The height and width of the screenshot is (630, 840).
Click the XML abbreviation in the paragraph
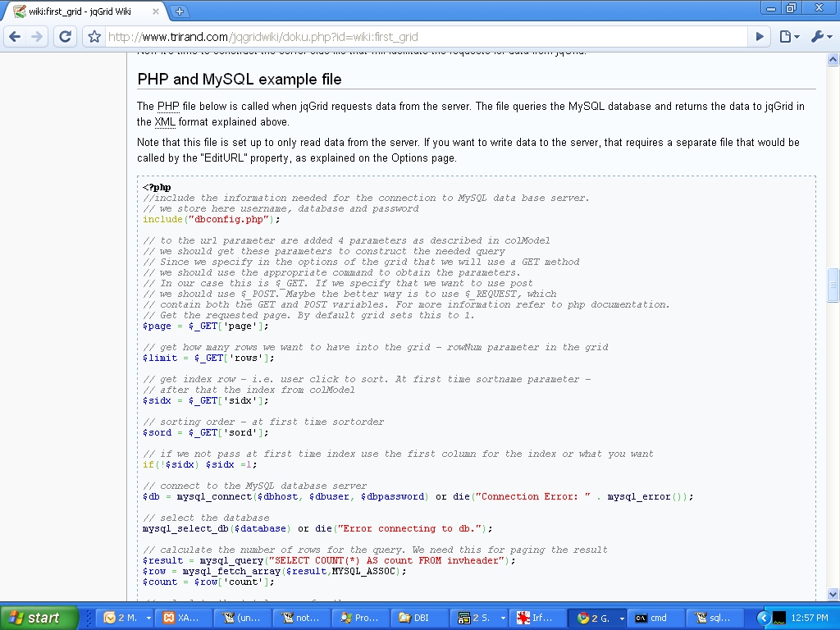coord(165,121)
